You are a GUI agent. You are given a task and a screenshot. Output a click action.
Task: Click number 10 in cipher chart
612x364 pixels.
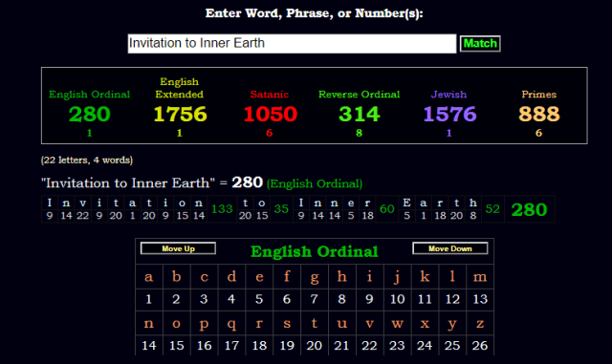tap(397, 299)
